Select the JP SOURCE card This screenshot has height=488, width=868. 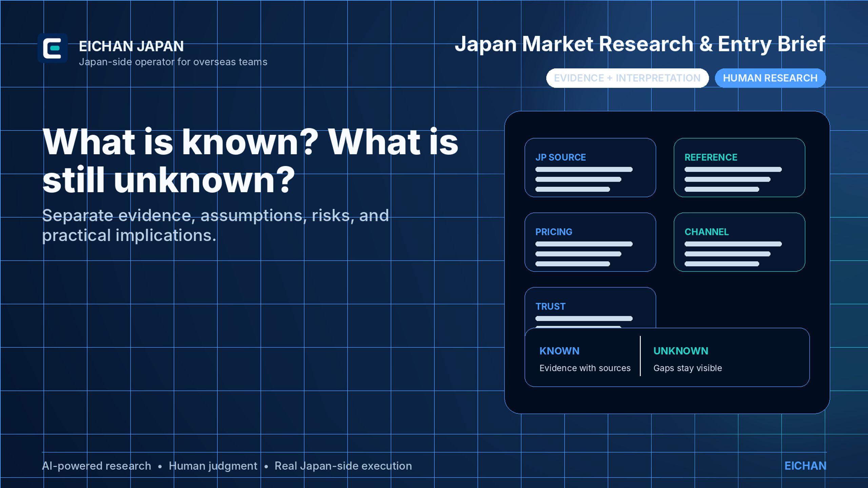590,167
